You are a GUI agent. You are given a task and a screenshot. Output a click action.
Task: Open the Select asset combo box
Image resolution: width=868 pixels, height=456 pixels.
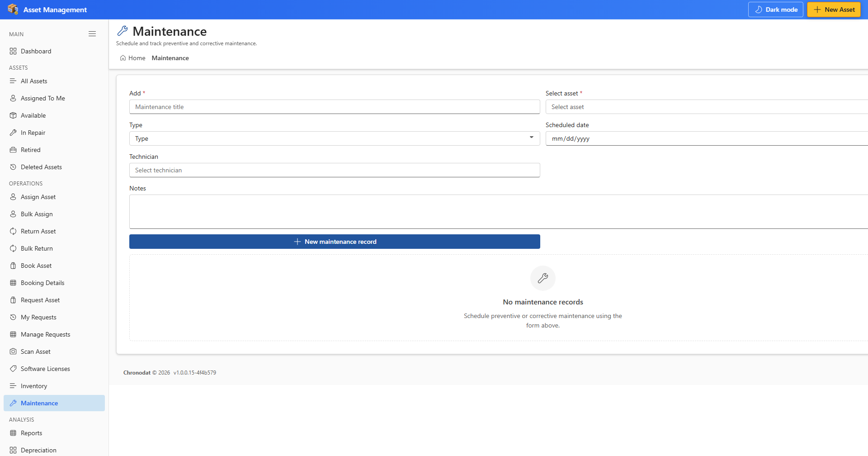click(x=707, y=107)
